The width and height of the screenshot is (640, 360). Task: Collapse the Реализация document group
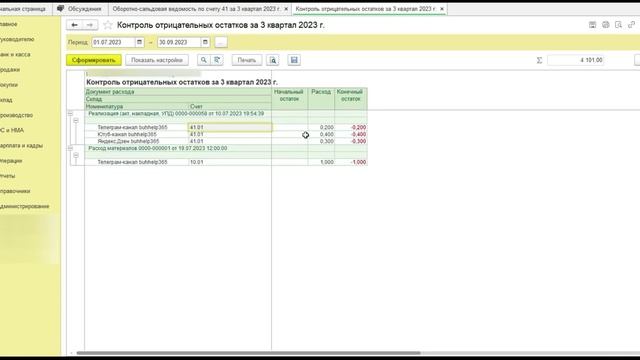click(x=70, y=113)
